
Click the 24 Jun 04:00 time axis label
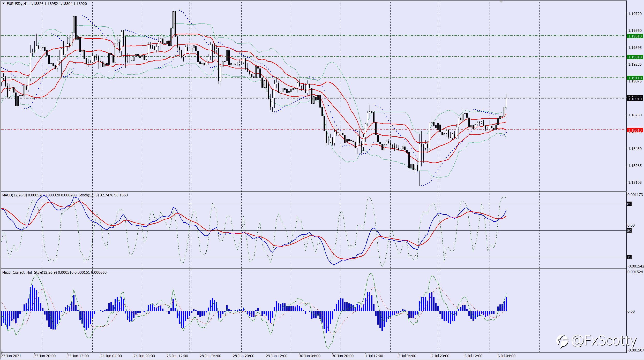(111, 356)
